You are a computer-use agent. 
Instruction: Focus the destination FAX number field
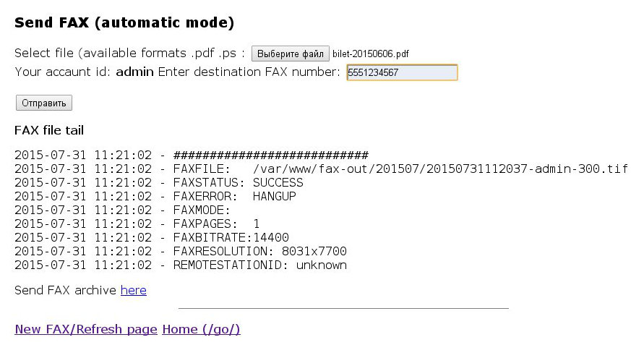point(402,72)
